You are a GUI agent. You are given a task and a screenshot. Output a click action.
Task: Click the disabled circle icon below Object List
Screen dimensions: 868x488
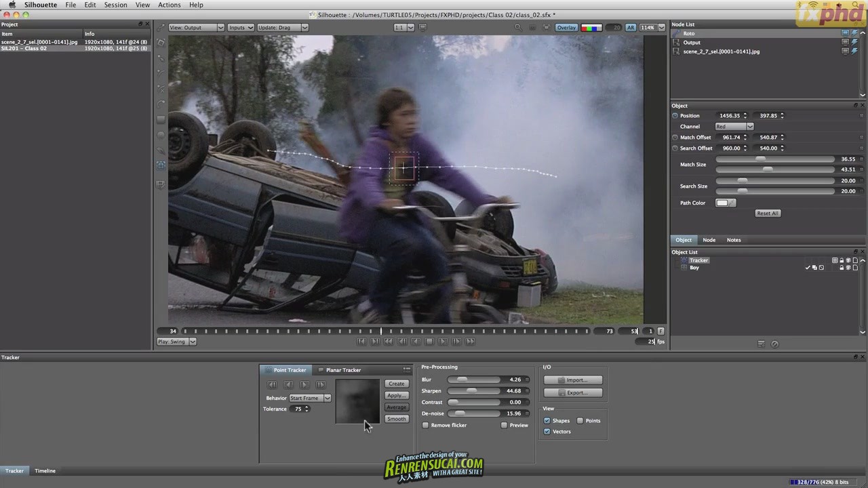775,344
